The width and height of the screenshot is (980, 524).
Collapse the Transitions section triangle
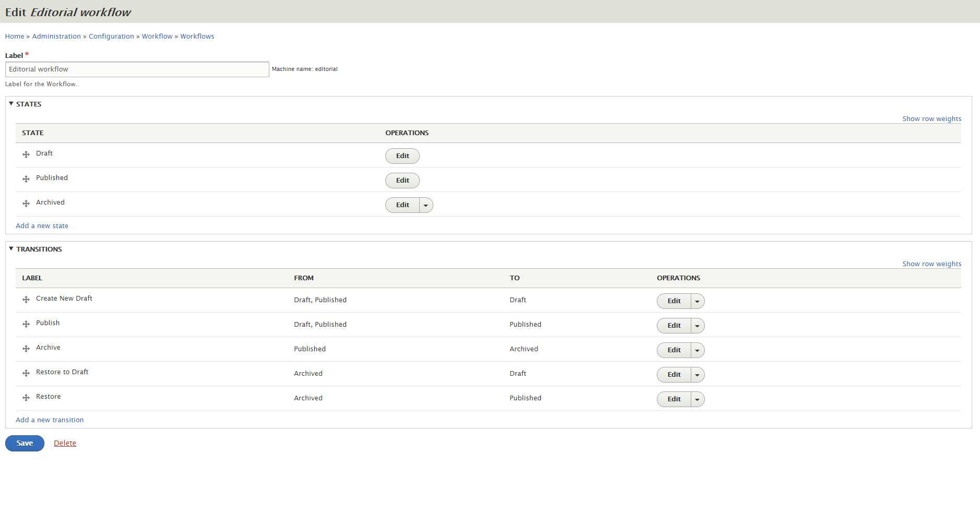coord(11,248)
